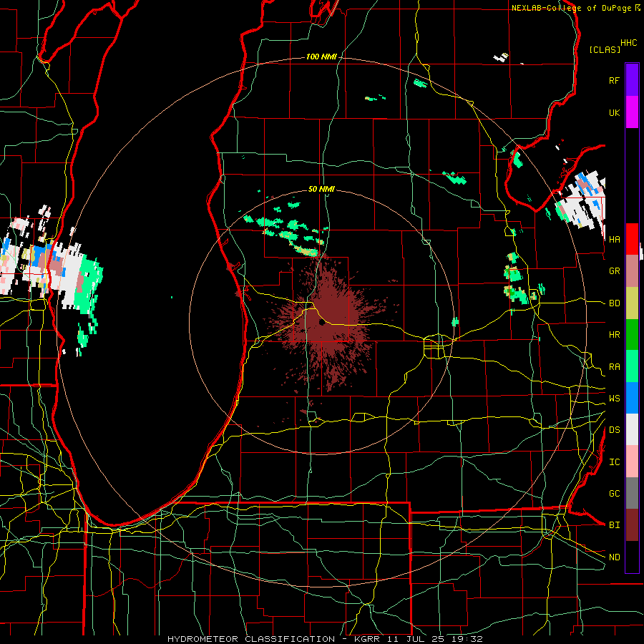This screenshot has height=644, width=644.
Task: Click the GR legend label
Action: tap(614, 271)
